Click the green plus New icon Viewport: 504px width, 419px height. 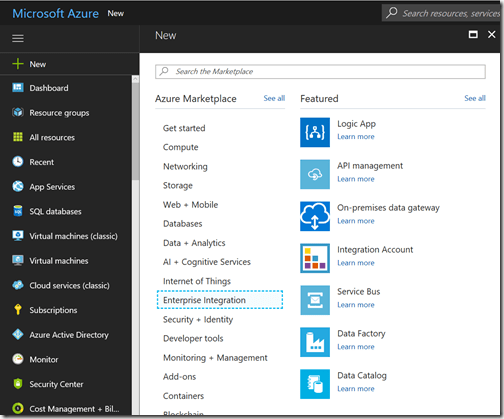pos(18,64)
